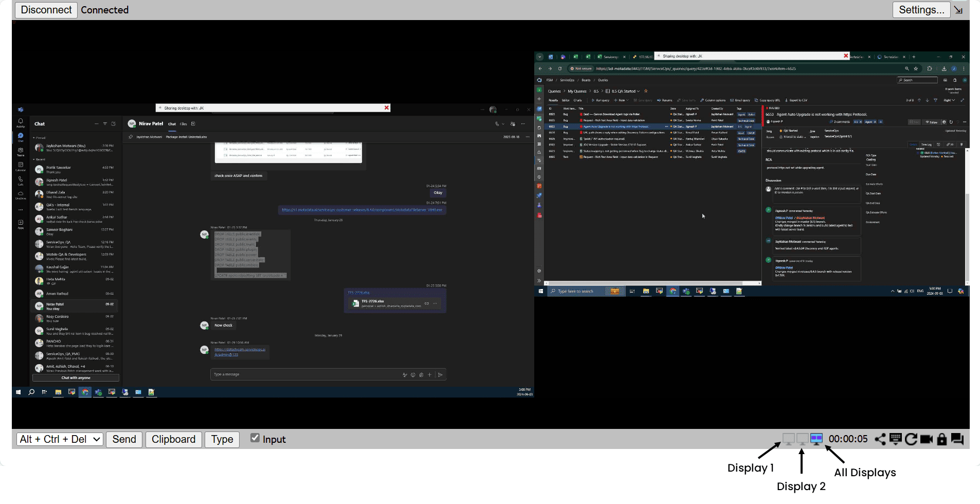
Task: Click the refresh screen icon
Action: coord(911,439)
